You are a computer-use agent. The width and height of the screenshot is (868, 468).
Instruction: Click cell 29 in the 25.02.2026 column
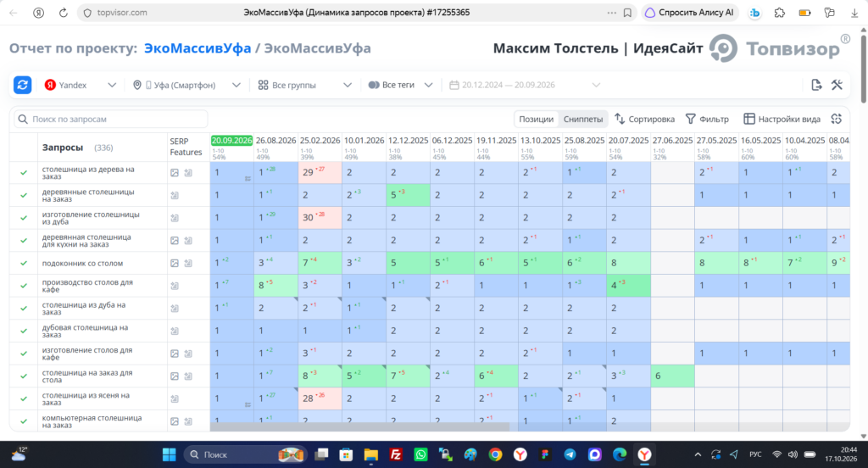coord(320,172)
